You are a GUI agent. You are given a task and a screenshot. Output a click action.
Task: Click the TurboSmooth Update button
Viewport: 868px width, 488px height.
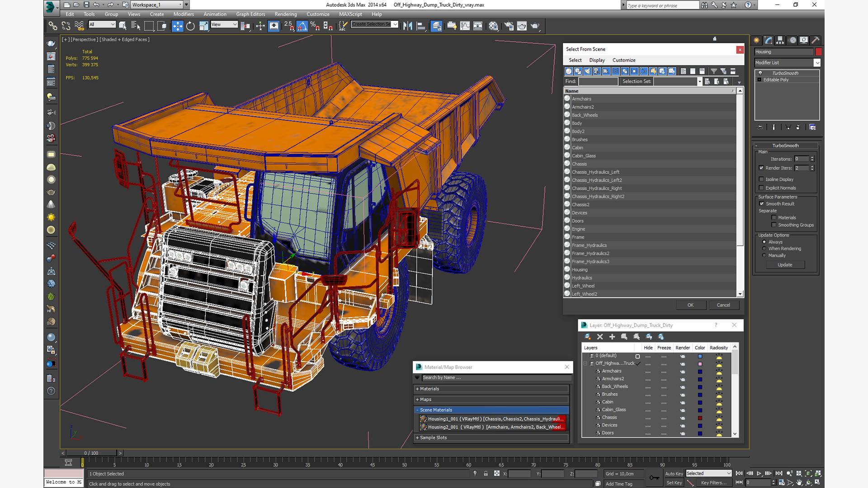pyautogui.click(x=785, y=265)
